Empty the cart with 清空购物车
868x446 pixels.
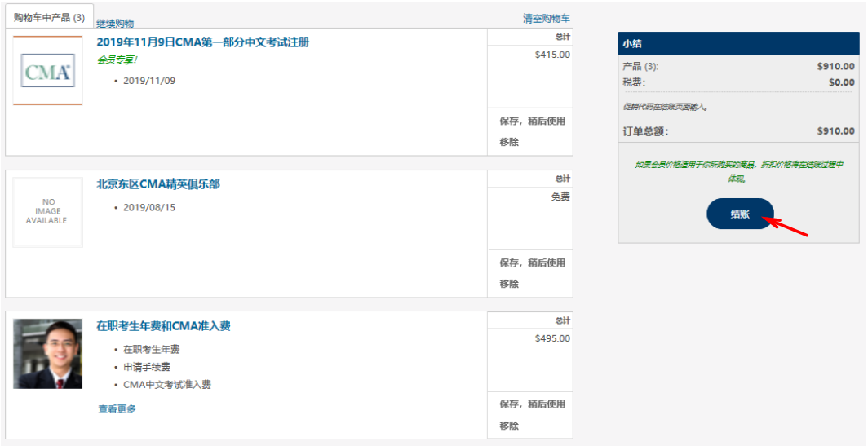pyautogui.click(x=546, y=18)
